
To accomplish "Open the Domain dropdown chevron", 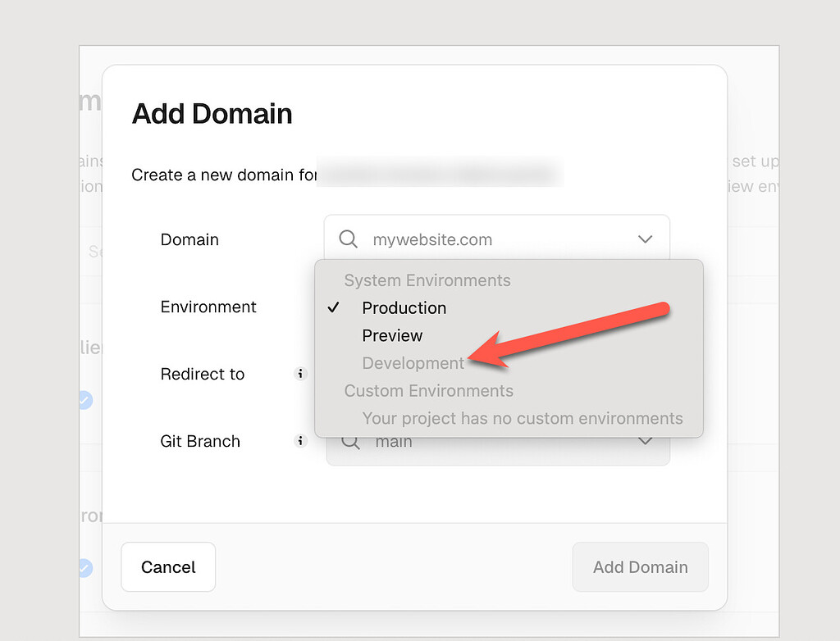I will 645,239.
